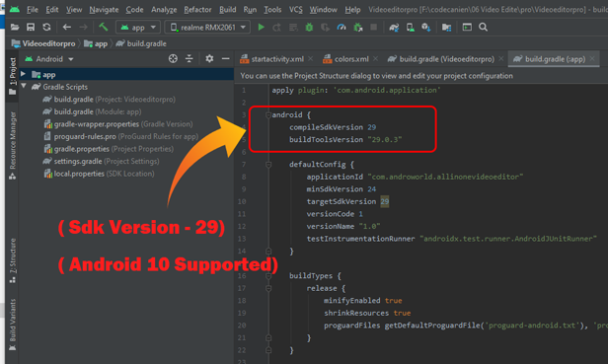
Task: Expand the app module tree node
Action: (x=24, y=74)
